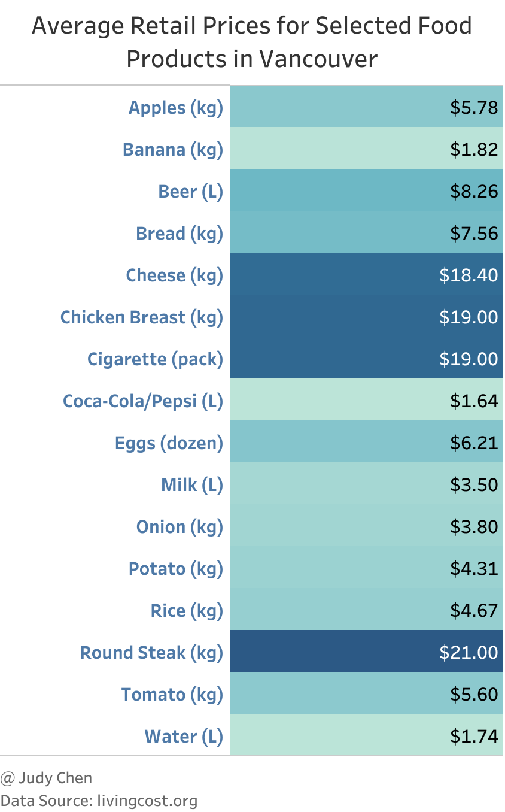Select the Potato (kg) label

click(x=175, y=569)
